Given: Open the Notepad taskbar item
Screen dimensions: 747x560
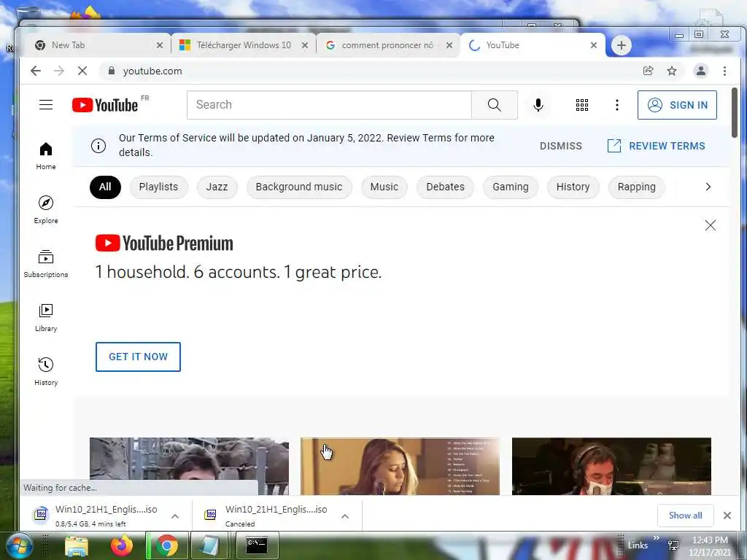Looking at the screenshot, I should click(x=210, y=545).
